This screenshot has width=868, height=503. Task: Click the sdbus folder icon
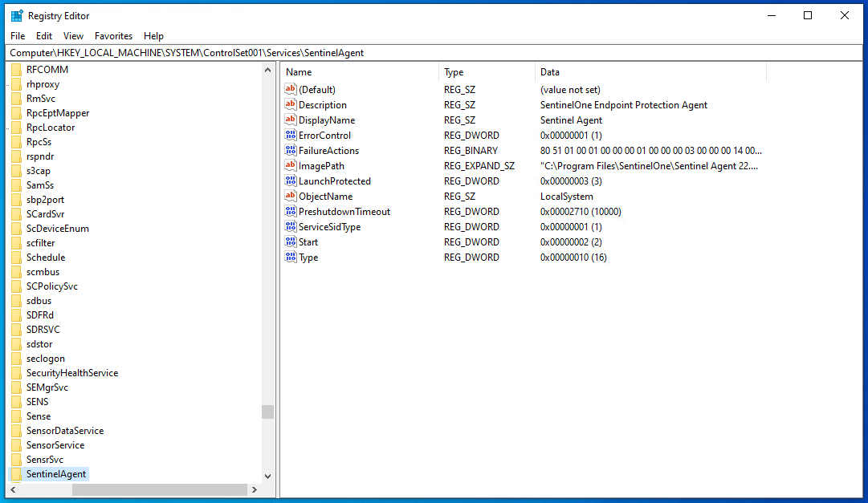16,301
